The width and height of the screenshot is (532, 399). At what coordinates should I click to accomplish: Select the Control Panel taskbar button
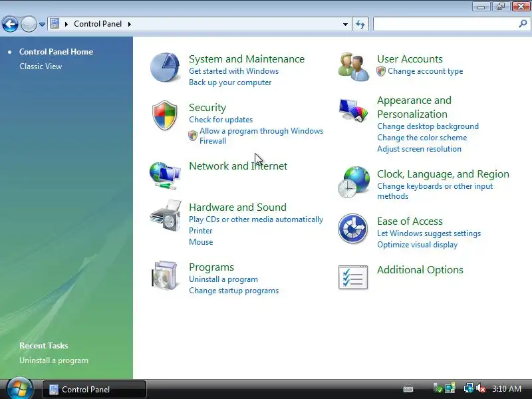click(x=94, y=389)
